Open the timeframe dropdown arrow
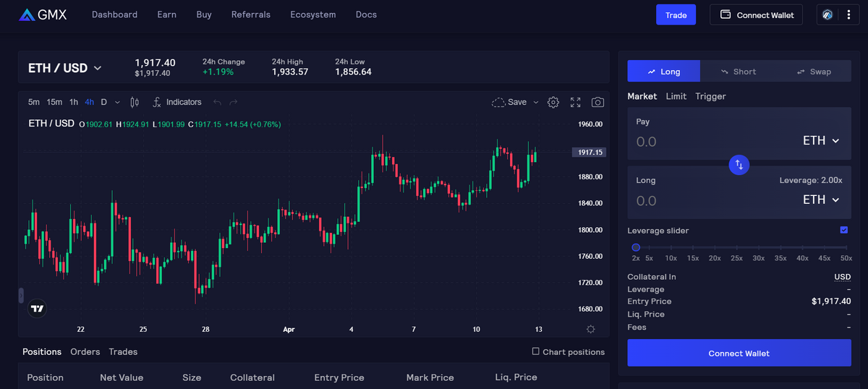 [118, 102]
